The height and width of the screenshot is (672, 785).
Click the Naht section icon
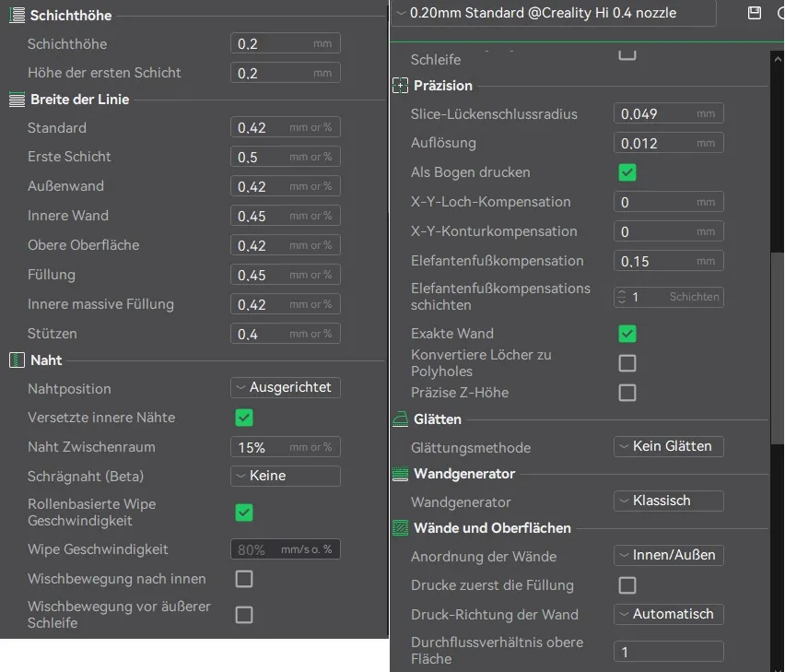pyautogui.click(x=17, y=360)
